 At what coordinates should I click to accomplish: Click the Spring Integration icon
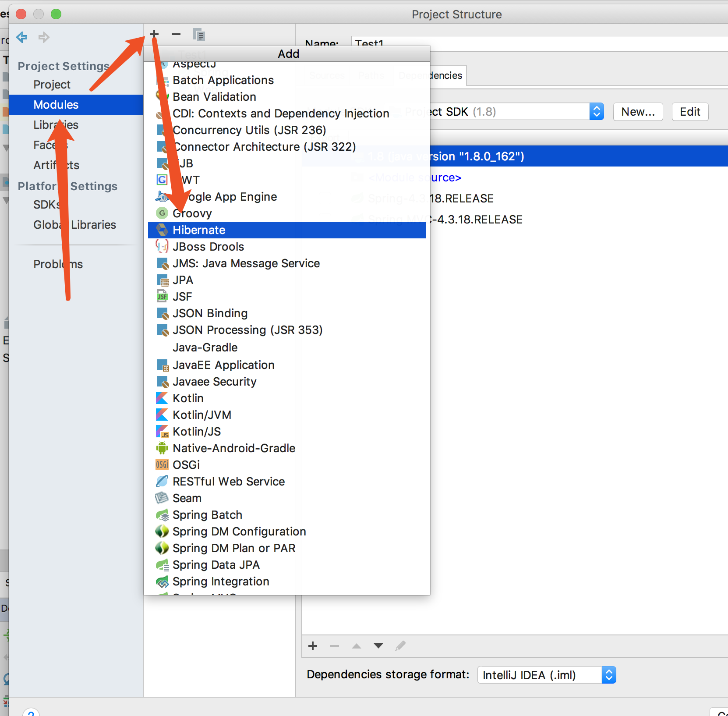point(163,581)
